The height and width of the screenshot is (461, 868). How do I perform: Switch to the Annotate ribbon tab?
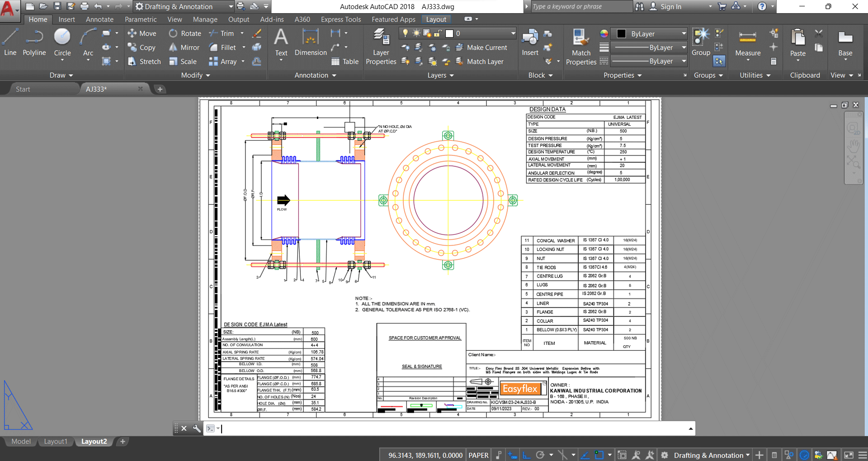coord(99,19)
